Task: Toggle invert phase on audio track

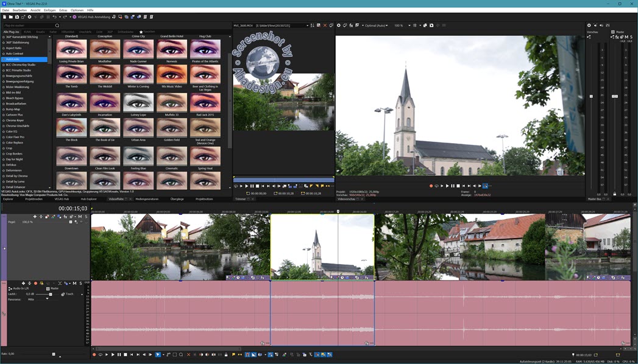Action: 60,283
